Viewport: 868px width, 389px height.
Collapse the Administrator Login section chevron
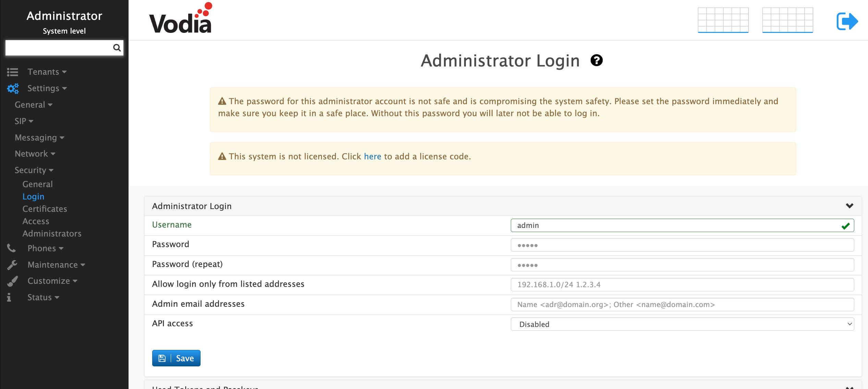pos(849,206)
